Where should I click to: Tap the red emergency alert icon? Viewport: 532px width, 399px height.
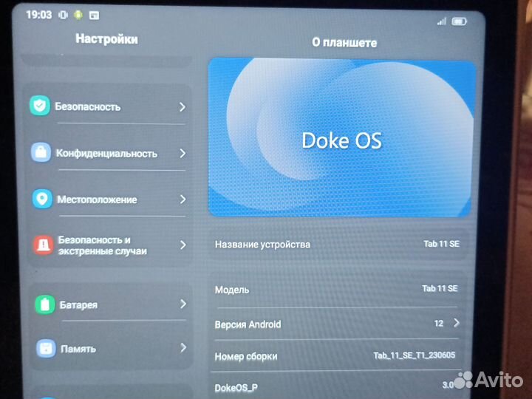(x=44, y=245)
